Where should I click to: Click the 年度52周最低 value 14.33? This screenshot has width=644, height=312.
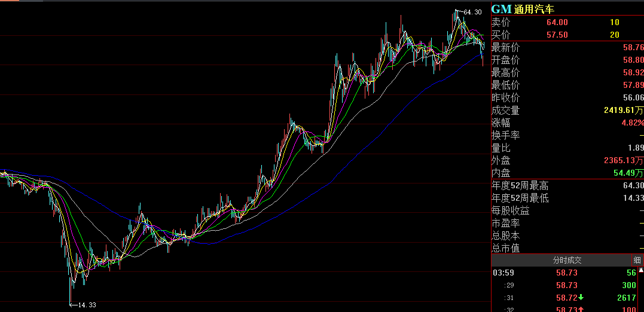click(633, 198)
